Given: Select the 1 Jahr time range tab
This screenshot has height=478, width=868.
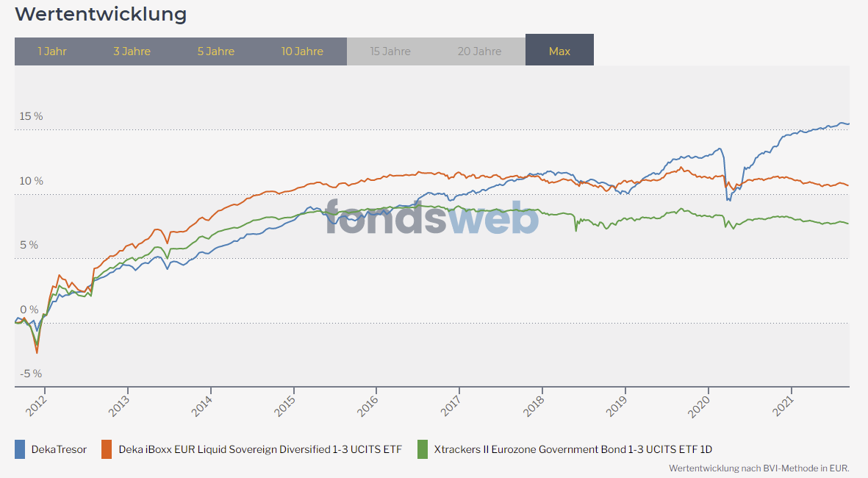Looking at the screenshot, I should pos(52,51).
